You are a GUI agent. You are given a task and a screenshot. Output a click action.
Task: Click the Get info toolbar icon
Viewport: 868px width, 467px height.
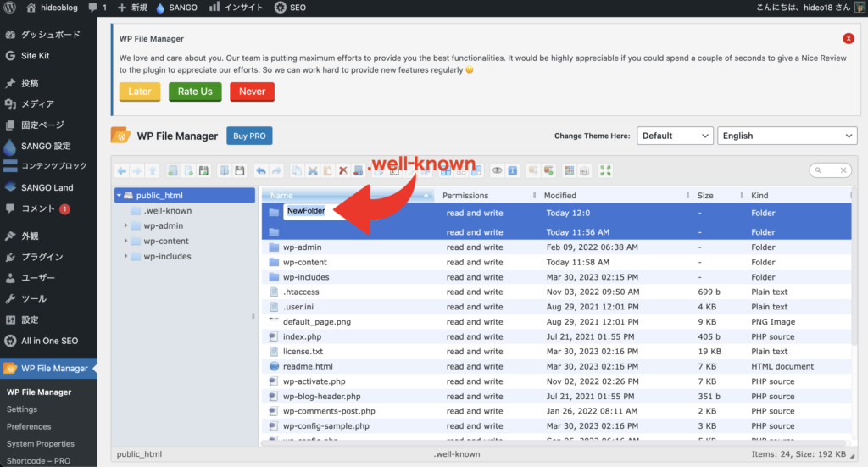pyautogui.click(x=513, y=170)
